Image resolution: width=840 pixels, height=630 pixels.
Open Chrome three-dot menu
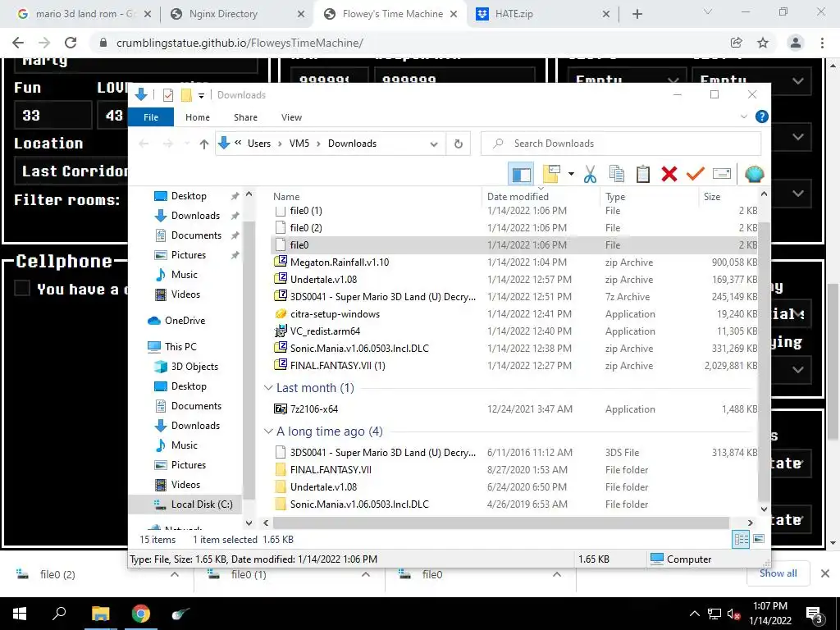click(822, 43)
